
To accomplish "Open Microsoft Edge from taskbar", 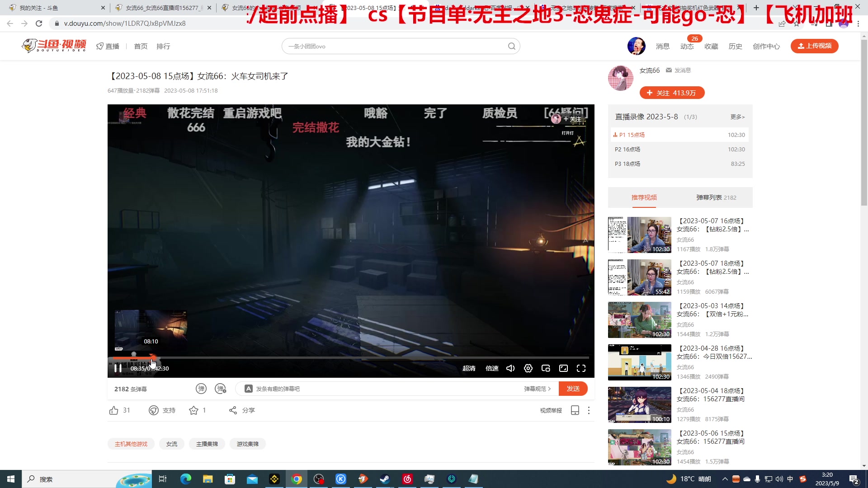I will (x=185, y=479).
